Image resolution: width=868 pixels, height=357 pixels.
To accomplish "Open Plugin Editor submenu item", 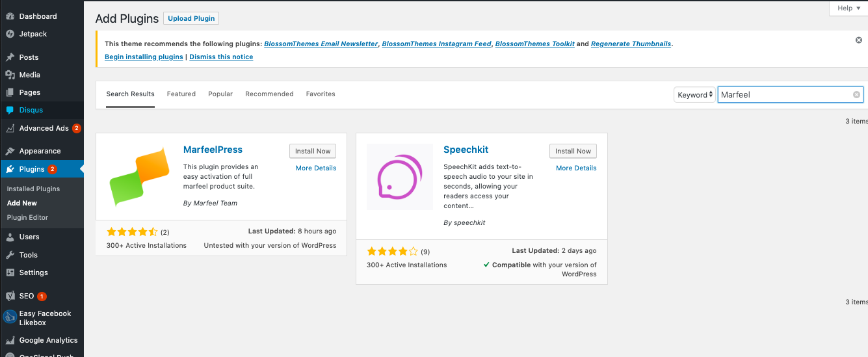I will click(27, 217).
